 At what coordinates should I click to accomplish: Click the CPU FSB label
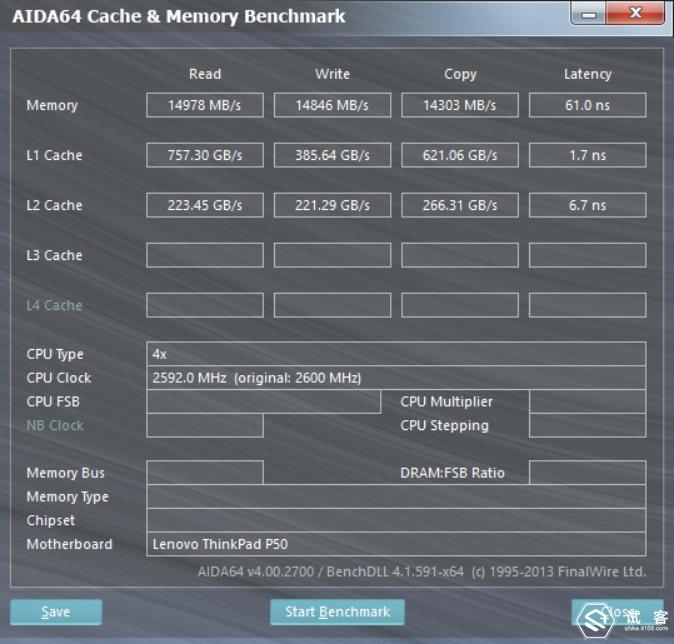point(53,402)
